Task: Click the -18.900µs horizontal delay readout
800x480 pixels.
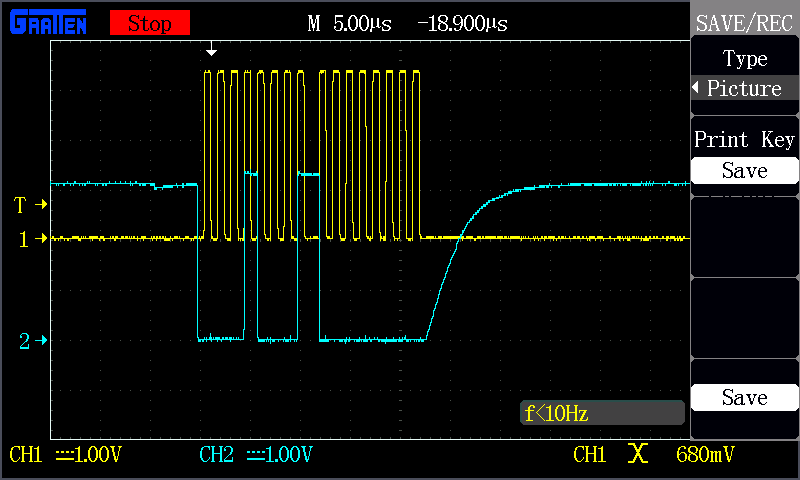Action: tap(462, 23)
